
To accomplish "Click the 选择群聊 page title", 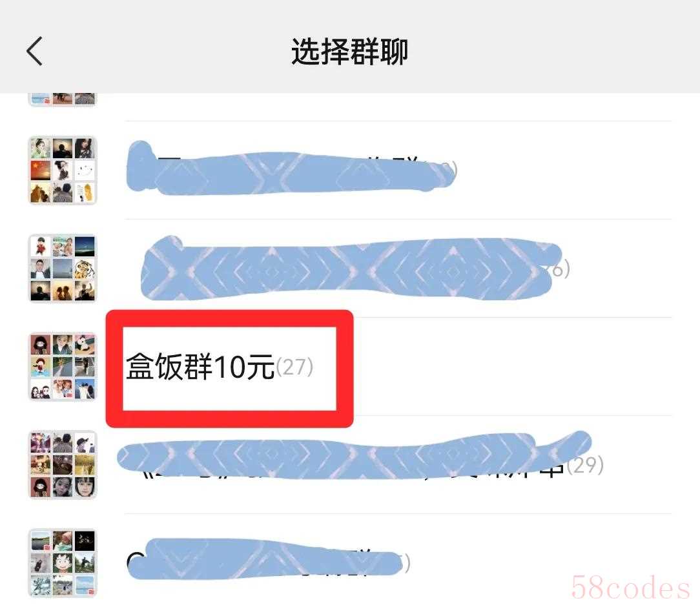I will click(x=349, y=52).
